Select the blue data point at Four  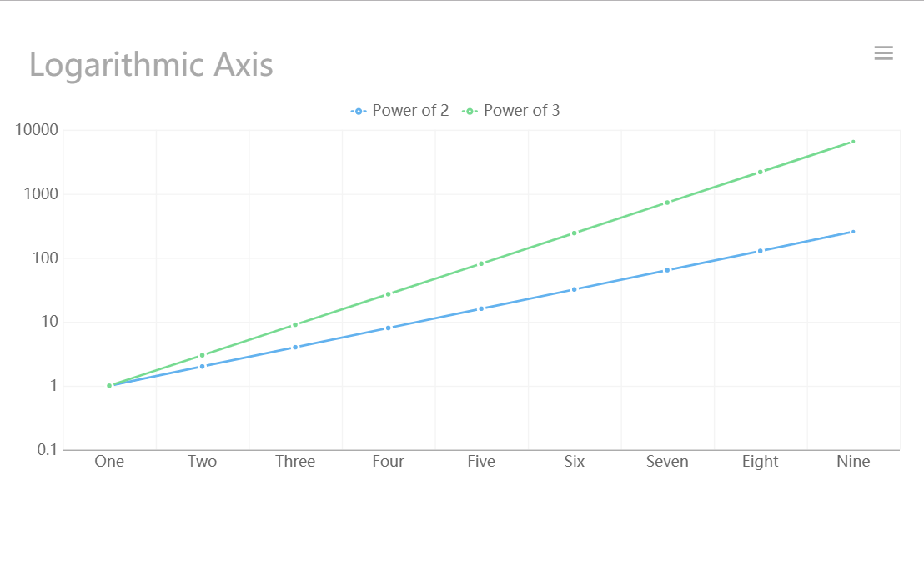[x=389, y=328]
